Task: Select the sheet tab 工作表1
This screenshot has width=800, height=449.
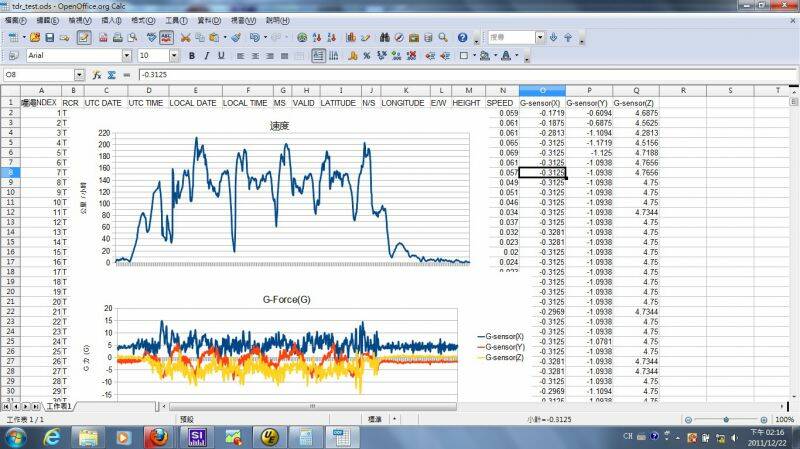Action: click(59, 407)
